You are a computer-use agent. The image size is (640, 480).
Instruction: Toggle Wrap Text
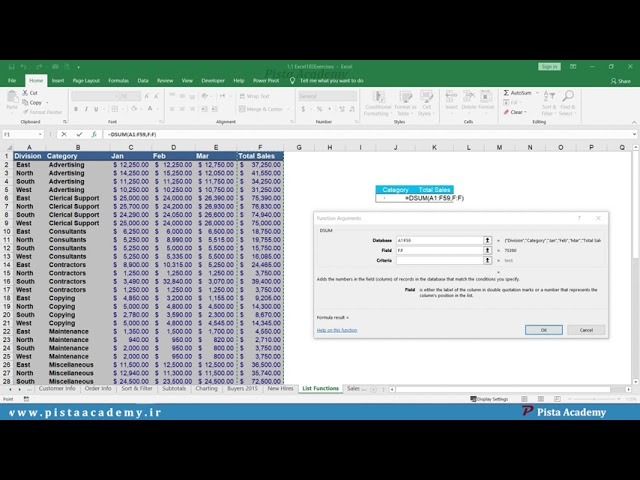(254, 96)
